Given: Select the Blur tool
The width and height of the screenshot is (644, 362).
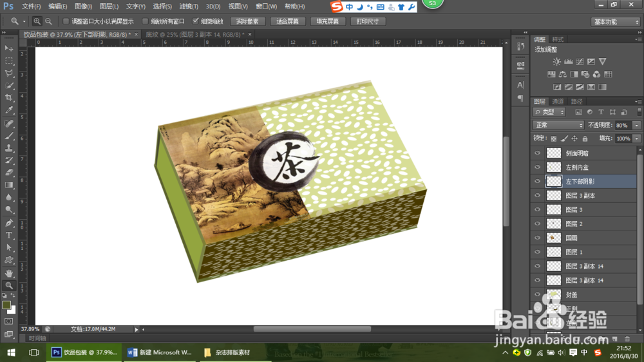Looking at the screenshot, I should tap(8, 197).
